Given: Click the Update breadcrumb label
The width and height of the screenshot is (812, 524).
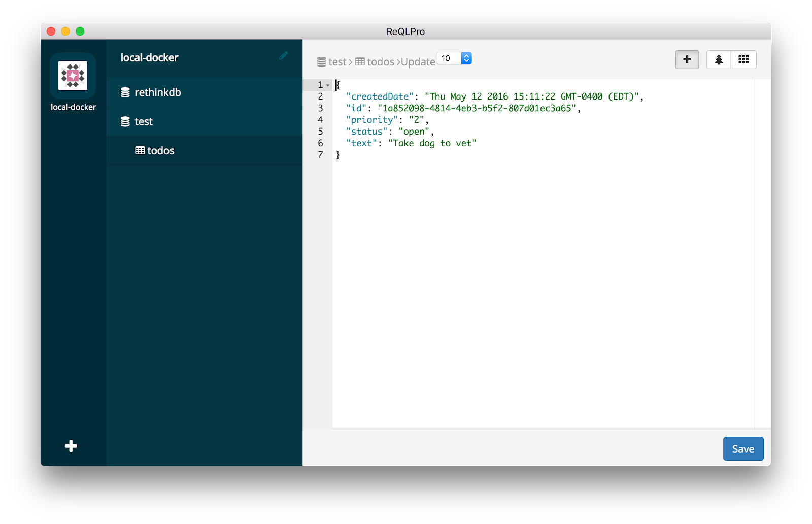Looking at the screenshot, I should tap(418, 62).
